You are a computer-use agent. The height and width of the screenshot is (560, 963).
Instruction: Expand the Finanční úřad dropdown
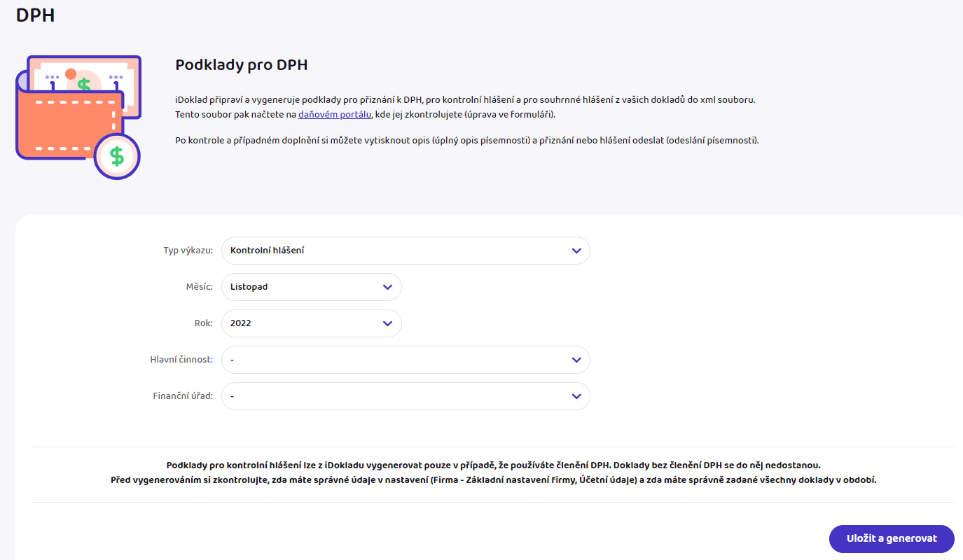[406, 396]
